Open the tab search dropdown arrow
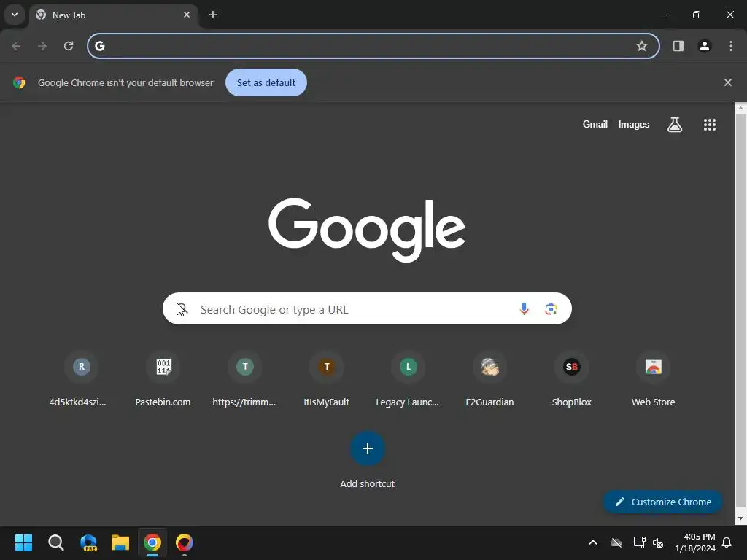 [x=15, y=15]
